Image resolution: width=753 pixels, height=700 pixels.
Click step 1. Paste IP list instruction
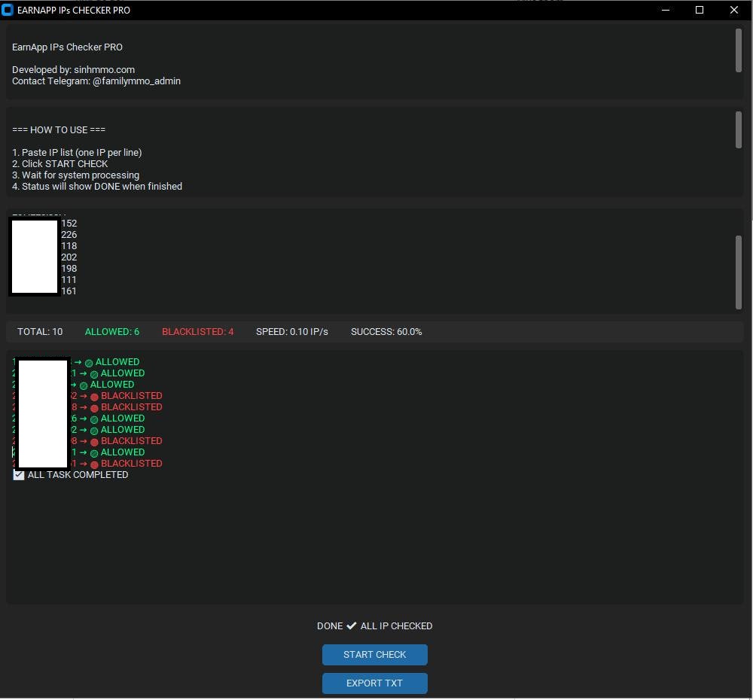click(77, 153)
